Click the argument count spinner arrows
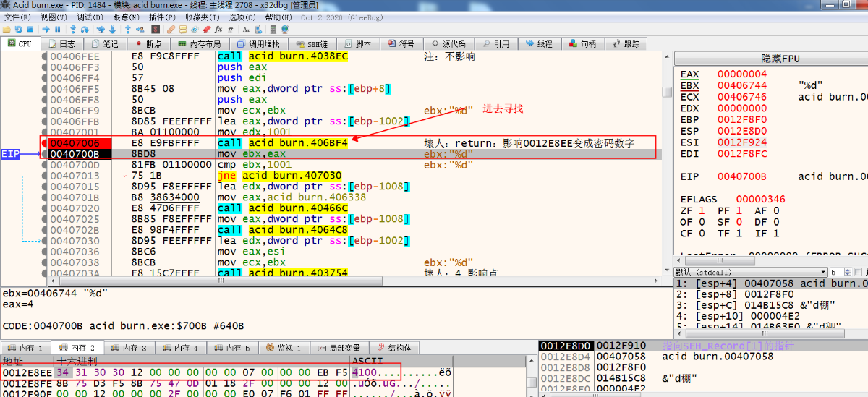 [846, 272]
